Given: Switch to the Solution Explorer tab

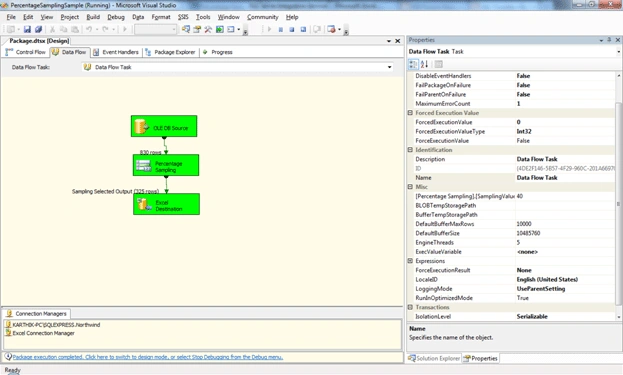Looking at the screenshot, I should tap(434, 358).
